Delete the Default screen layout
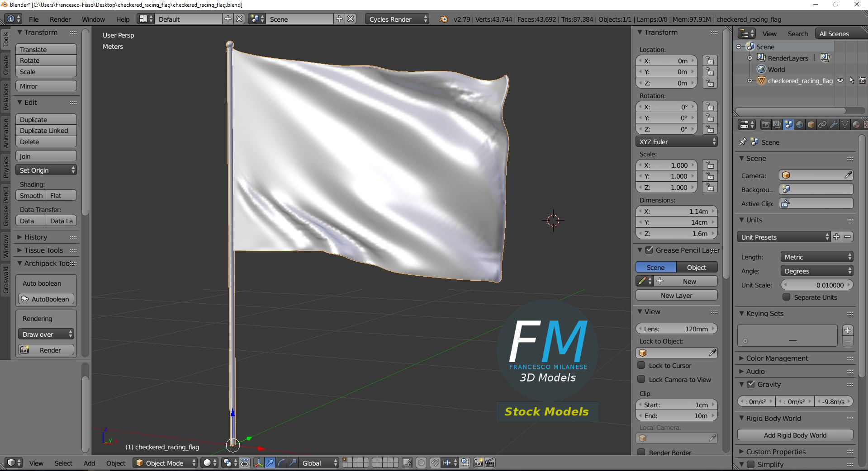Viewport: 868px width, 471px height. tap(239, 19)
